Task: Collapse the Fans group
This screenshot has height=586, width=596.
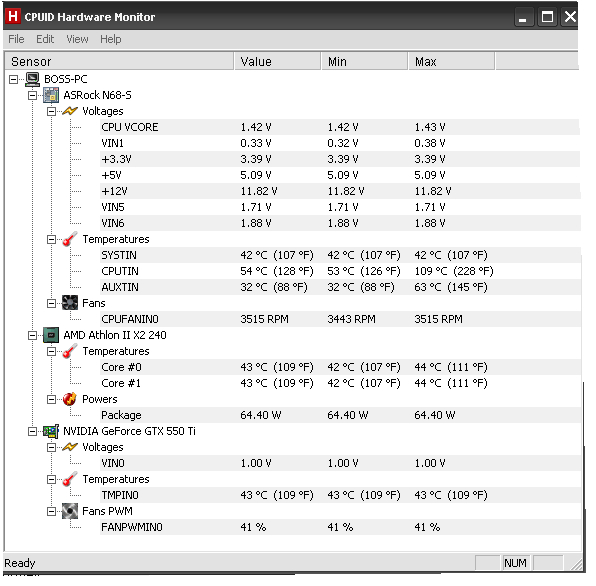Action: (51, 303)
